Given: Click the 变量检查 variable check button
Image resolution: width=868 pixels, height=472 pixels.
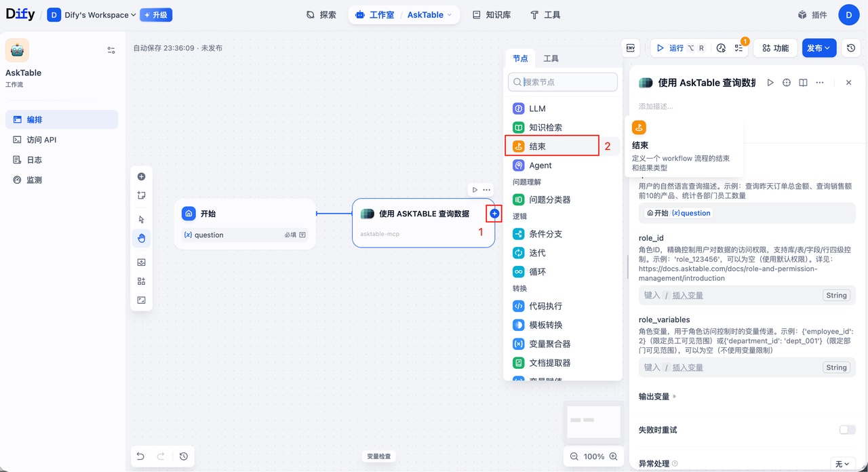Looking at the screenshot, I should [x=378, y=456].
